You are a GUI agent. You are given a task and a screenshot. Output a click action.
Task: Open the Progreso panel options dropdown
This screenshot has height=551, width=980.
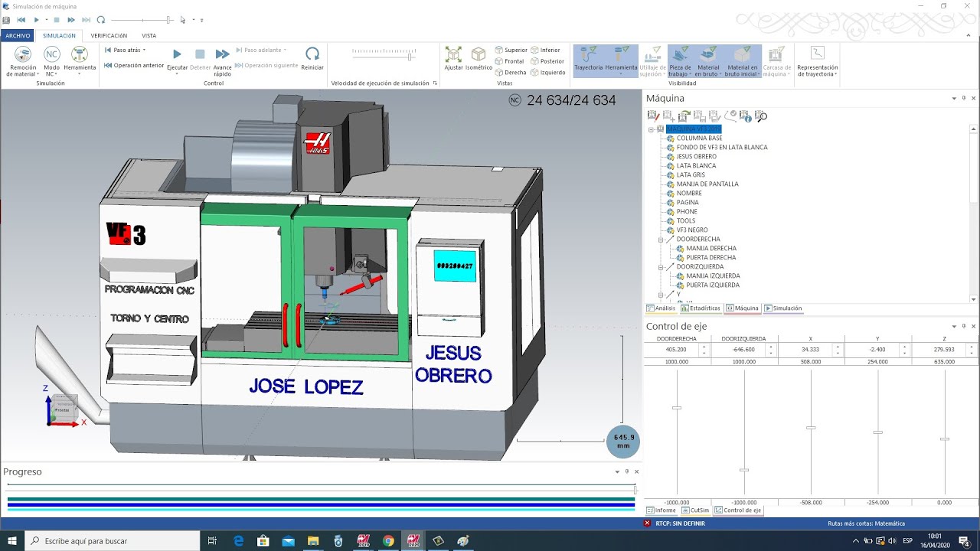pos(617,471)
